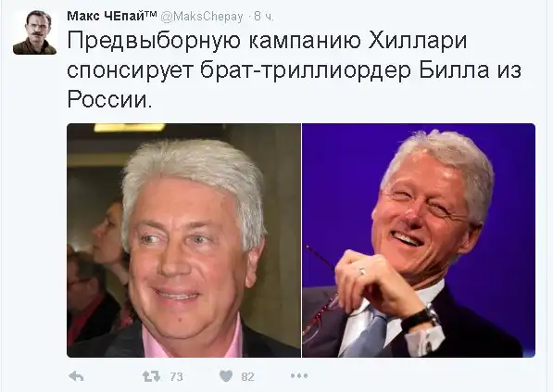
Task: Open the author's profile avatar
Action: point(34,32)
